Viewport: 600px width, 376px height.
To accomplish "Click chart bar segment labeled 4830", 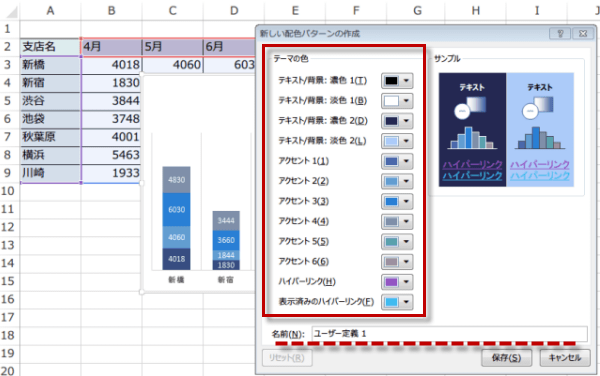I will tap(176, 180).
